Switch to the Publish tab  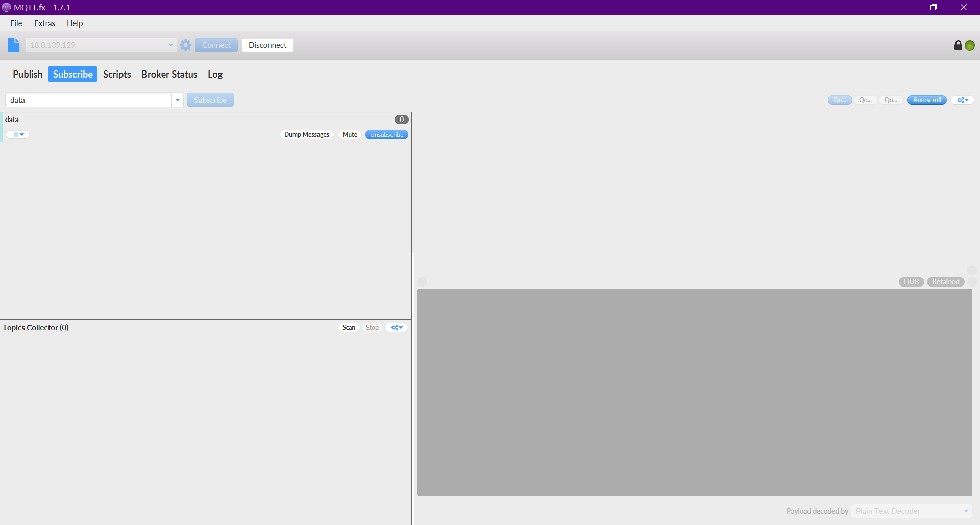coord(28,74)
